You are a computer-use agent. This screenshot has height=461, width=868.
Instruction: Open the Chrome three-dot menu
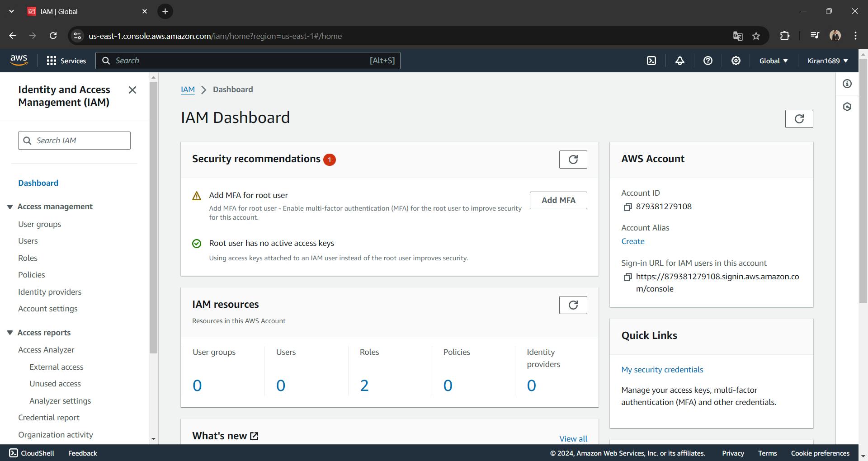click(855, 36)
